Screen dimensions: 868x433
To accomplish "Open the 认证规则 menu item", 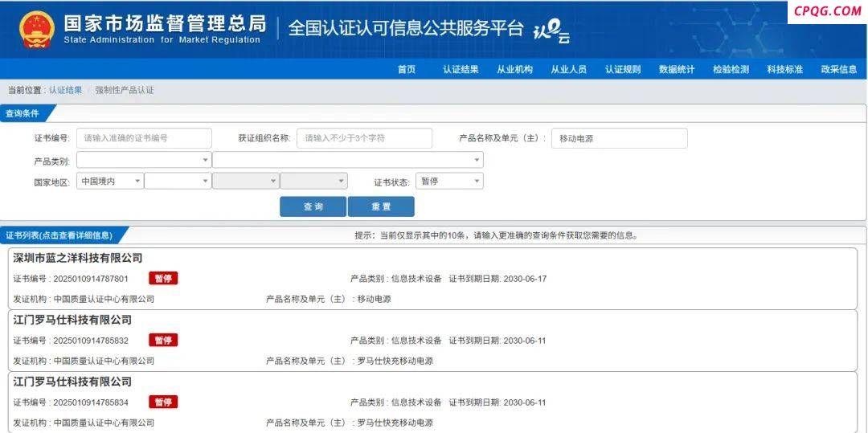I will click(623, 70).
